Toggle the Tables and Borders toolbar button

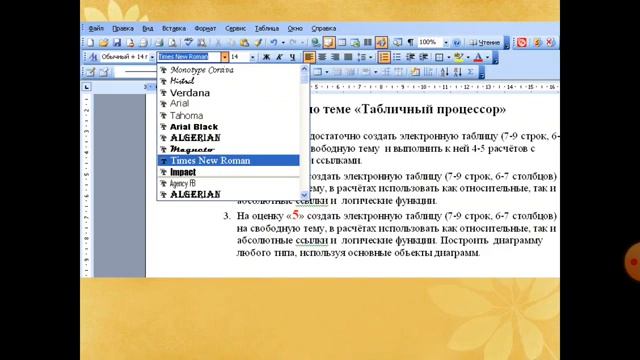pyautogui.click(x=329, y=42)
